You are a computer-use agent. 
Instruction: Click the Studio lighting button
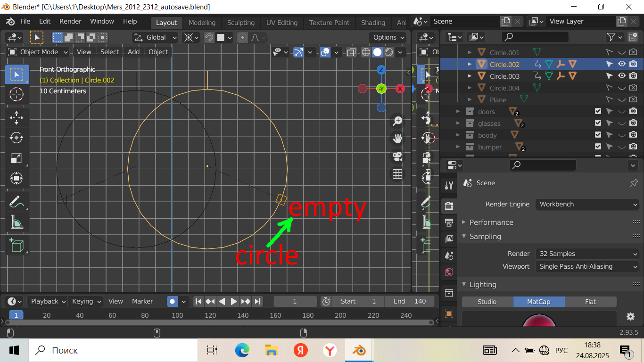487,302
